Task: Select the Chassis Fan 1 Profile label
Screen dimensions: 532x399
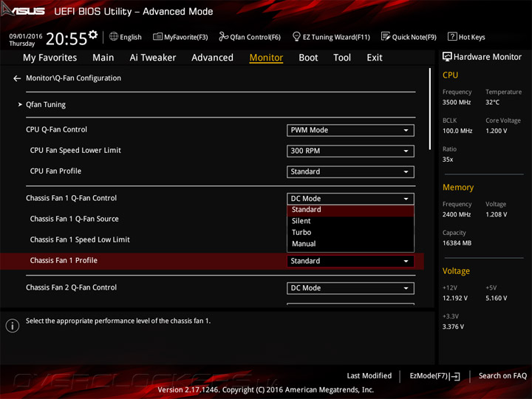Action: (64, 261)
